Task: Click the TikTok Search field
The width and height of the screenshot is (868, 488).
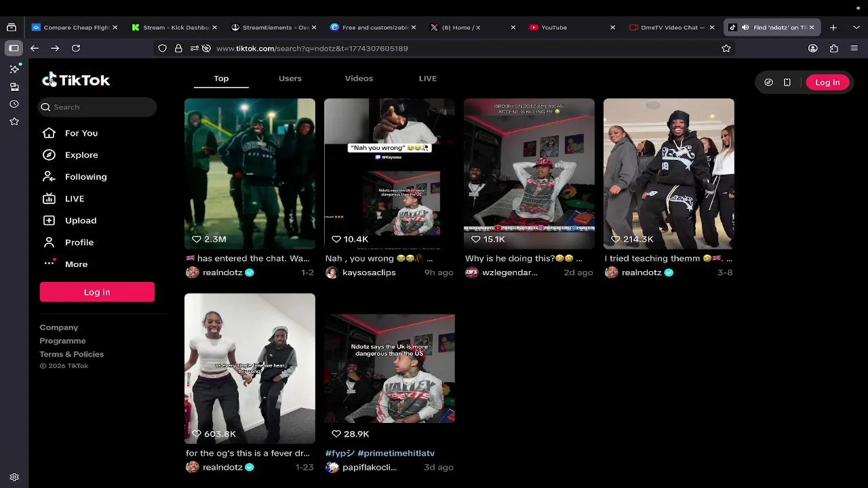Action: coord(98,107)
